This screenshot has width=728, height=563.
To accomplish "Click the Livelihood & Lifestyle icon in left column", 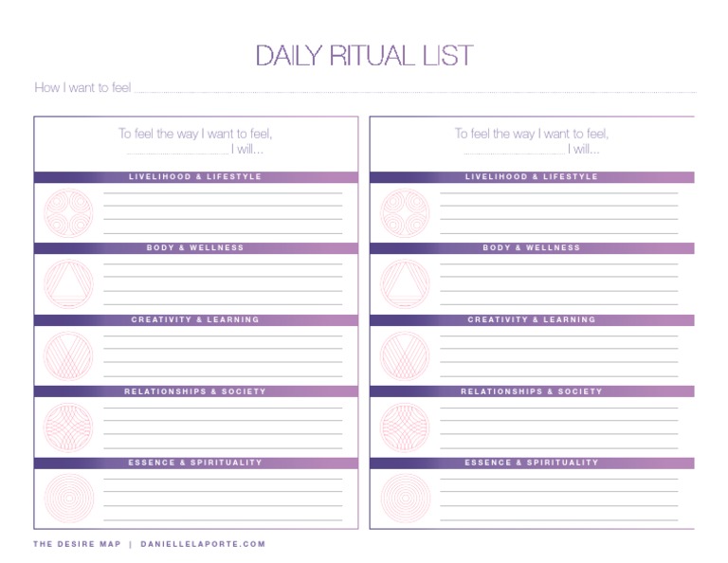I will click(x=68, y=212).
